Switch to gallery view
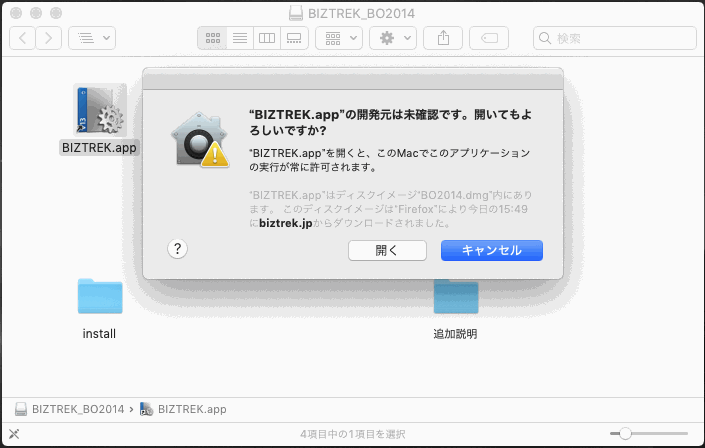This screenshot has height=448, width=705. coord(294,38)
